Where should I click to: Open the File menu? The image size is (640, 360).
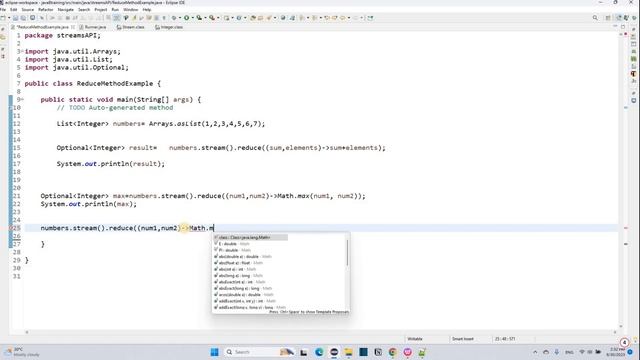(x=3, y=9)
